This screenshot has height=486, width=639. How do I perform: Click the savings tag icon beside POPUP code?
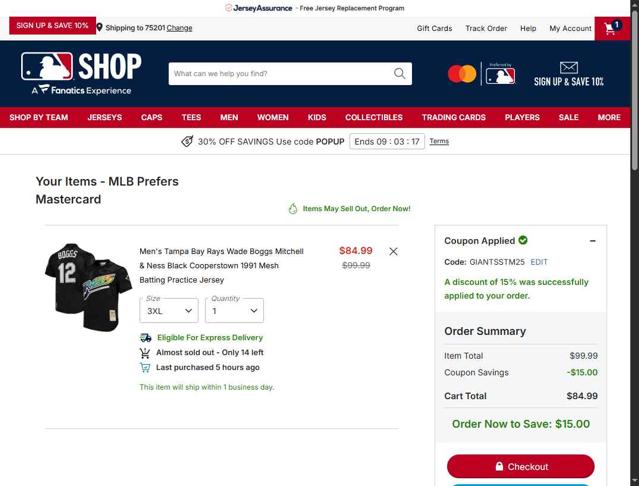click(187, 141)
